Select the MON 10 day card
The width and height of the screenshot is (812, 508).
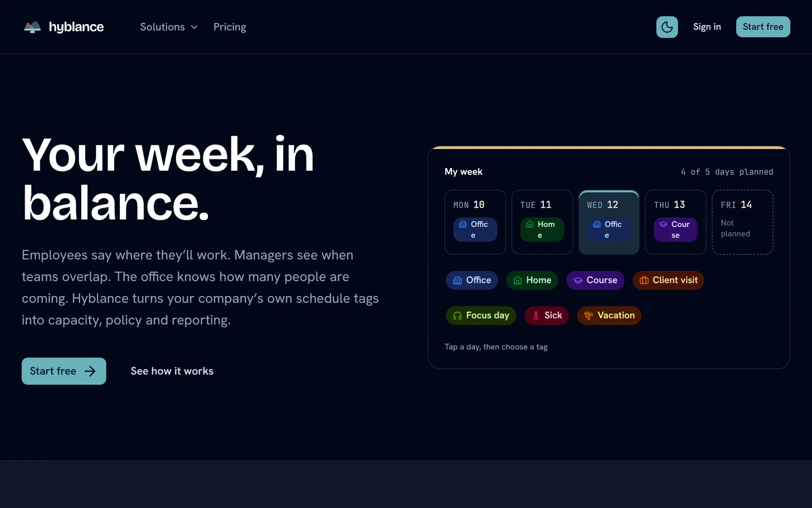click(x=475, y=222)
